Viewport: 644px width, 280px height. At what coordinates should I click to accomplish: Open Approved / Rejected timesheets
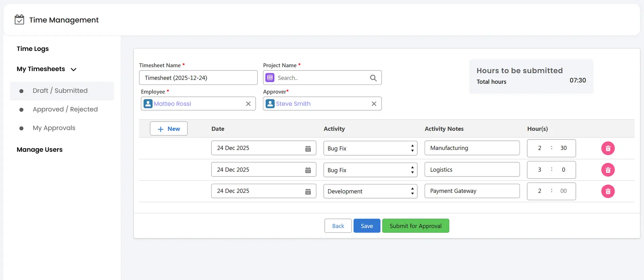click(x=65, y=109)
